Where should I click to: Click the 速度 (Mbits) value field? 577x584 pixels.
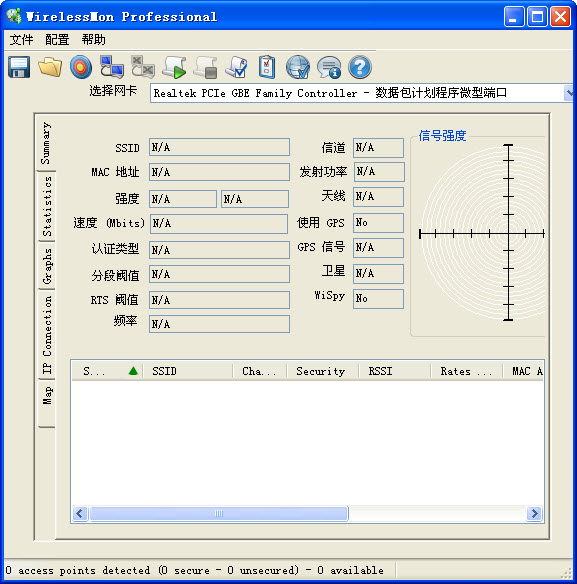(219, 223)
